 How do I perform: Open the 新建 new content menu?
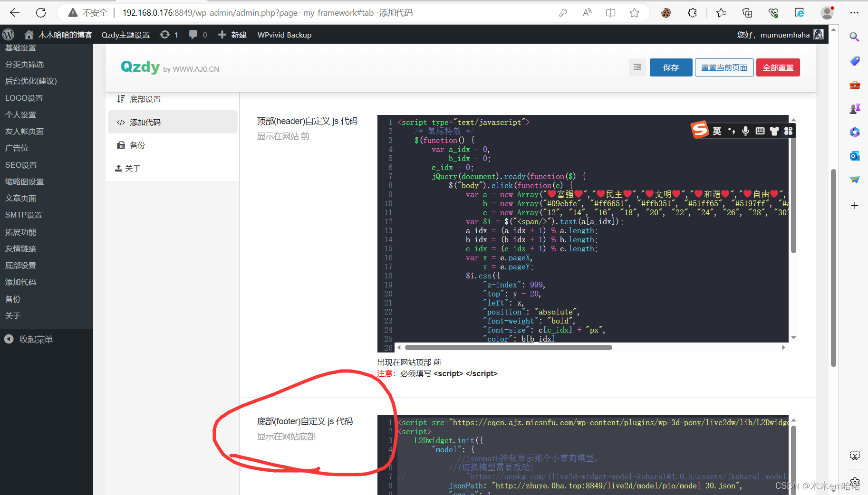point(232,35)
